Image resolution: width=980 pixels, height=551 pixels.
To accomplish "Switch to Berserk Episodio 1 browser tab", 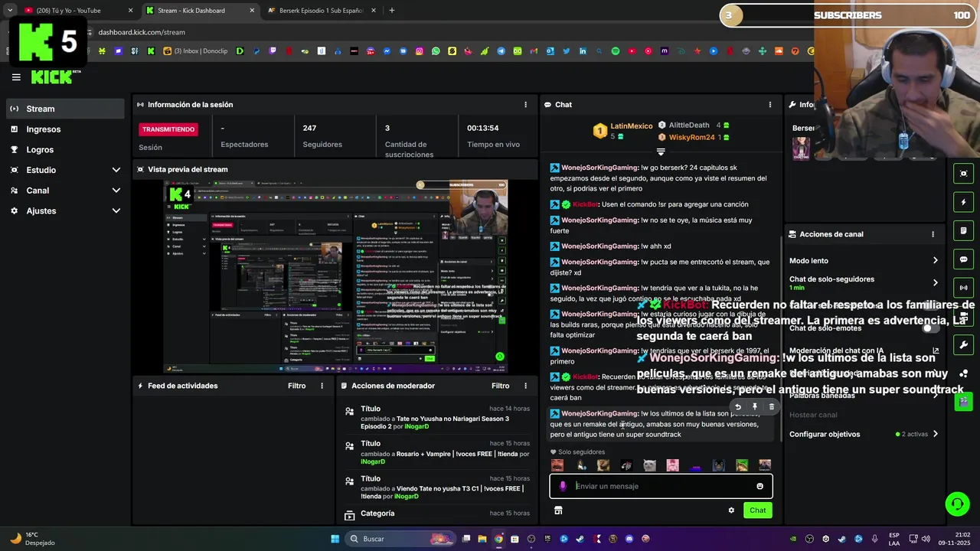I will (x=322, y=11).
